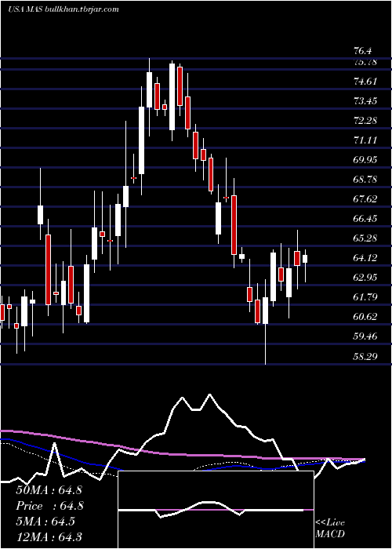Click the 68.78 price axis label
This screenshot has width=392, height=549.
point(365,180)
